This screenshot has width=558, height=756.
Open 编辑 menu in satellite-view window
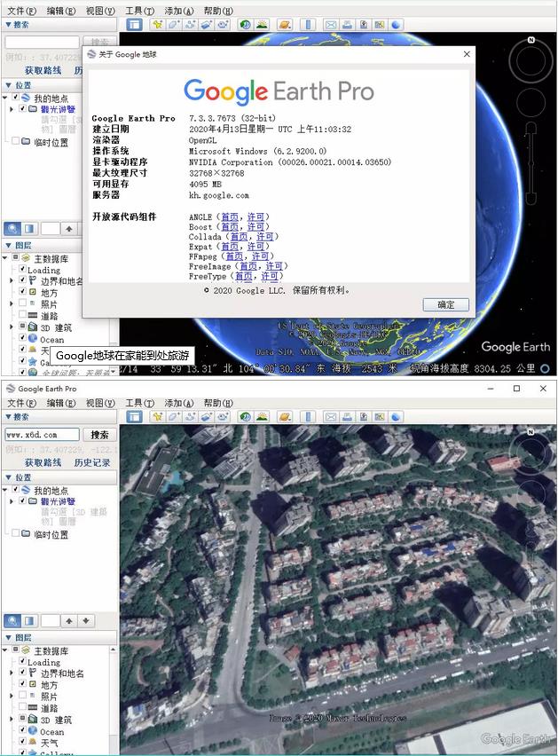[x=61, y=403]
